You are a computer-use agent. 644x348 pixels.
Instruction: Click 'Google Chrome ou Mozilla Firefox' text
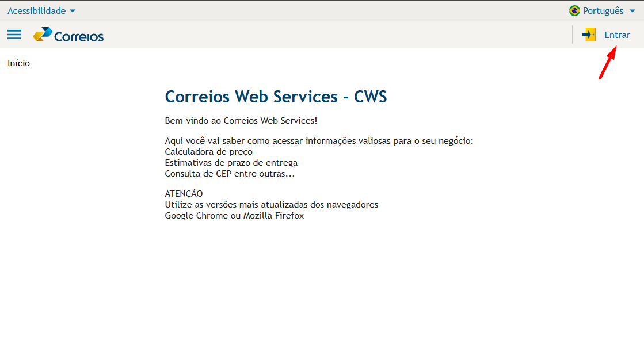tap(234, 216)
